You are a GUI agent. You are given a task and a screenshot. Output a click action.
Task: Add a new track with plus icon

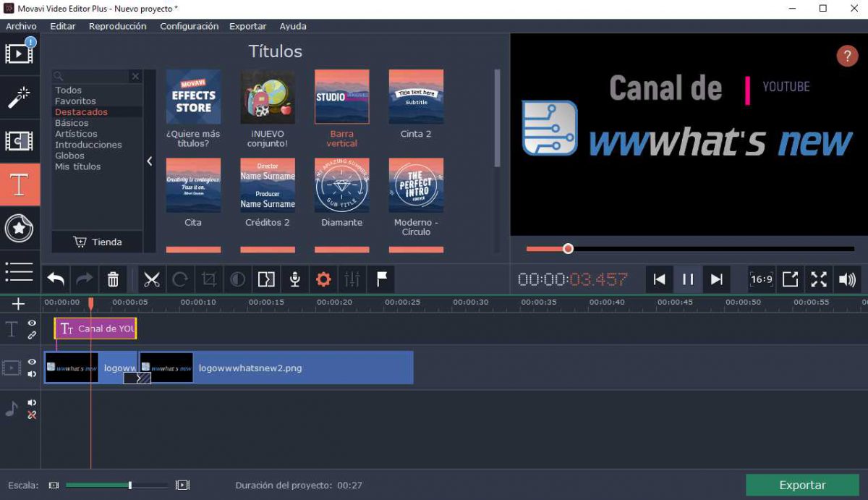(x=19, y=304)
